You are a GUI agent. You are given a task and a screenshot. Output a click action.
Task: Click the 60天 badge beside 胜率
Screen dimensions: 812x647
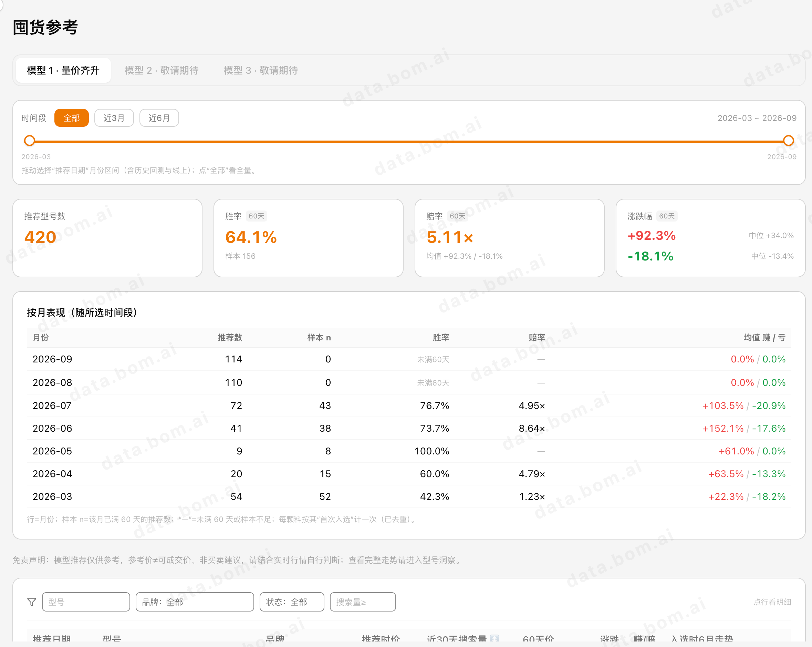pos(257,216)
